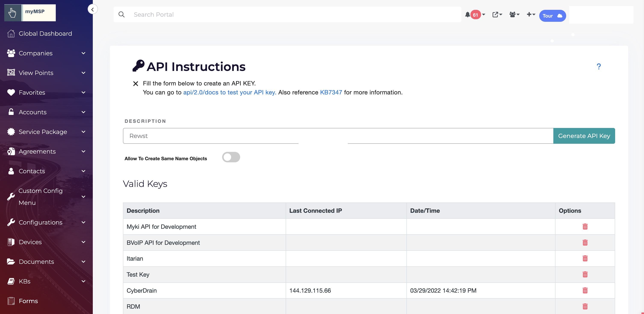
Task: Dismiss the instructions with X icon
Action: (x=136, y=84)
